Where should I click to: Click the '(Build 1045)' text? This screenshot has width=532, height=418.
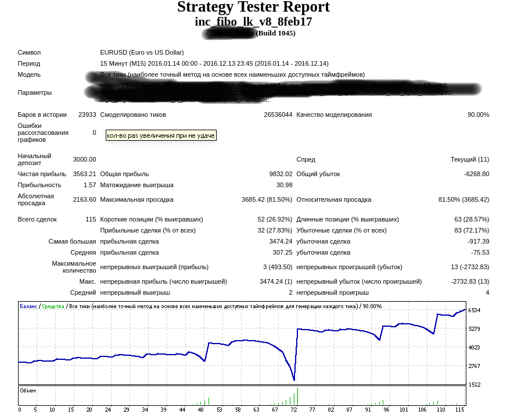pyautogui.click(x=275, y=33)
